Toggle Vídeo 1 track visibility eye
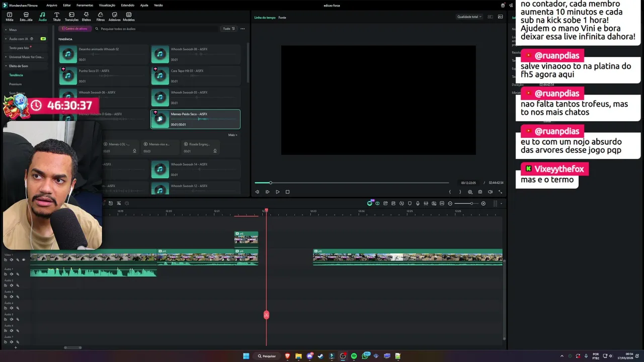 (x=23, y=260)
